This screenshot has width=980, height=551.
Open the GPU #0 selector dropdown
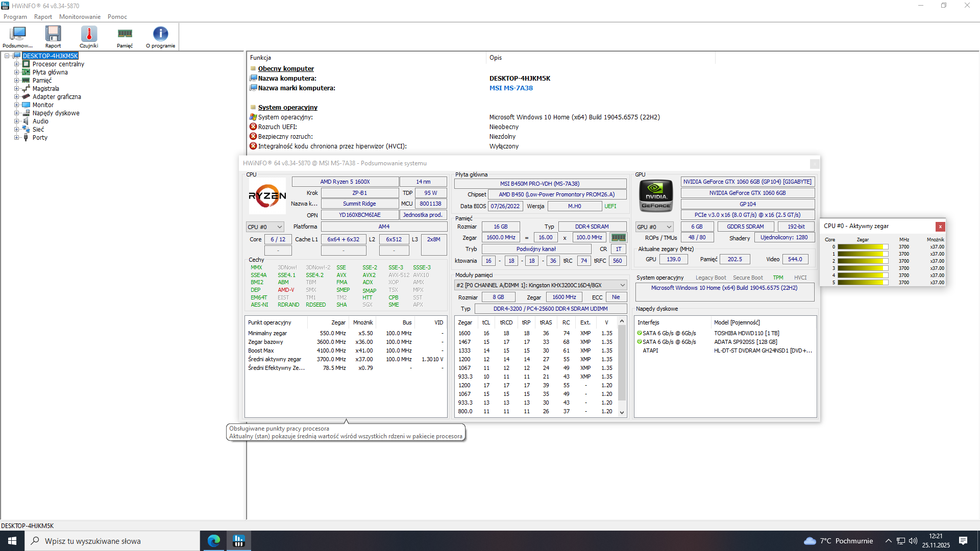654,227
